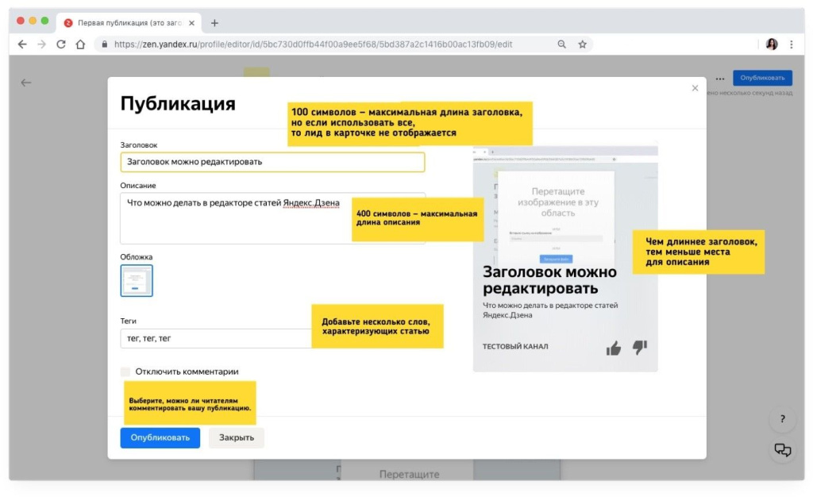The width and height of the screenshot is (813, 504).
Task: Click the ТЕСТОВЫЙ КАНАЛ label on the card
Action: pos(514,346)
